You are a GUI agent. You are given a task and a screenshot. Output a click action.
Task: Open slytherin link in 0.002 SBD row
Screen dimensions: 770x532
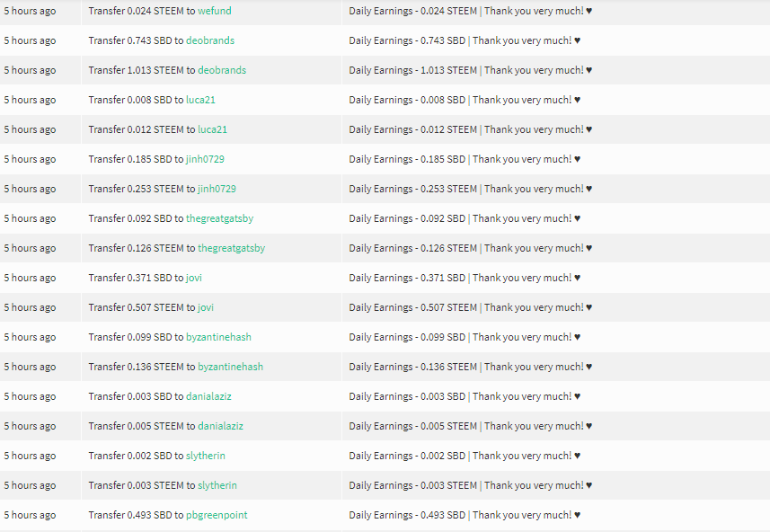pos(206,456)
